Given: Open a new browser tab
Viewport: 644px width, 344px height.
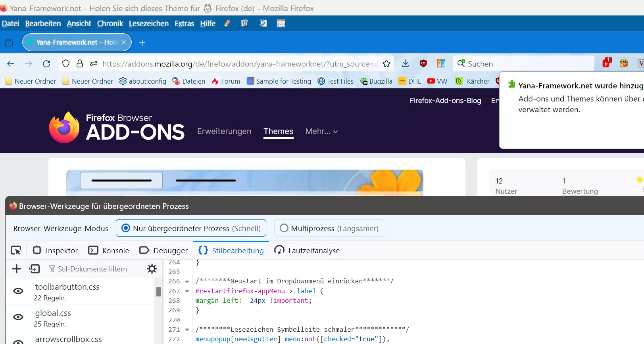Looking at the screenshot, I should point(142,43).
